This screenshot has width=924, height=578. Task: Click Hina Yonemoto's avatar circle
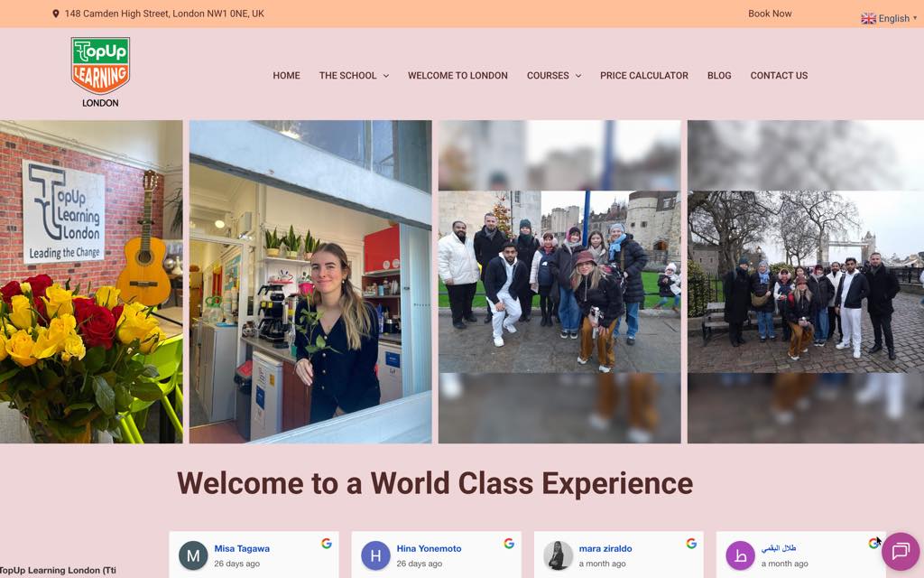click(x=375, y=555)
